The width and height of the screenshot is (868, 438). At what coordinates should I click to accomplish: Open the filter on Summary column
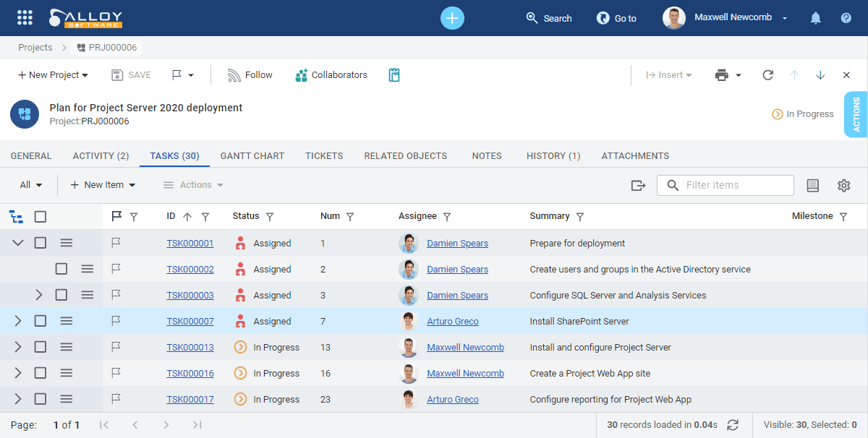tap(580, 217)
